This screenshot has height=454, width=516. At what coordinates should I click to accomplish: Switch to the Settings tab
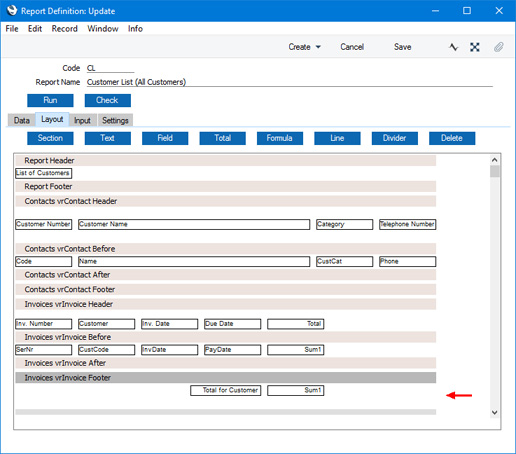click(x=115, y=120)
